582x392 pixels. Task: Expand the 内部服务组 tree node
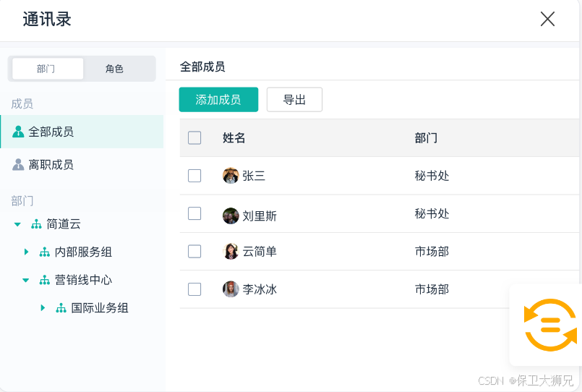[x=26, y=252]
